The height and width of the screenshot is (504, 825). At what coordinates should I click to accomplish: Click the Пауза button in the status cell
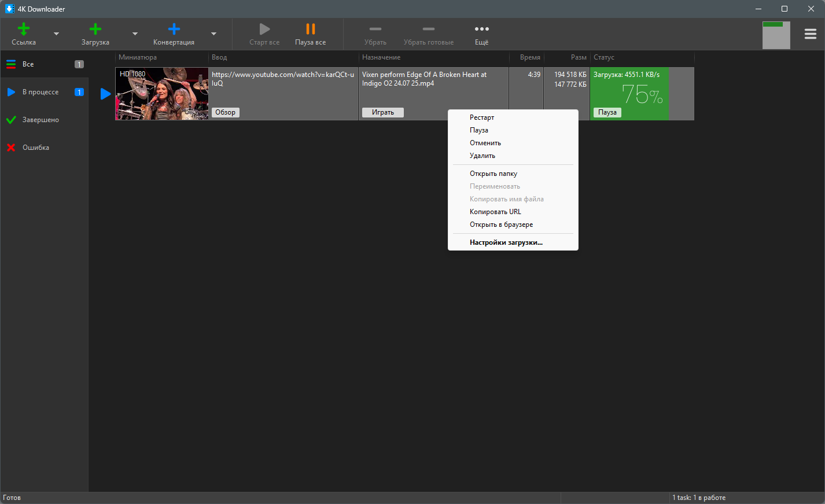[x=607, y=112]
